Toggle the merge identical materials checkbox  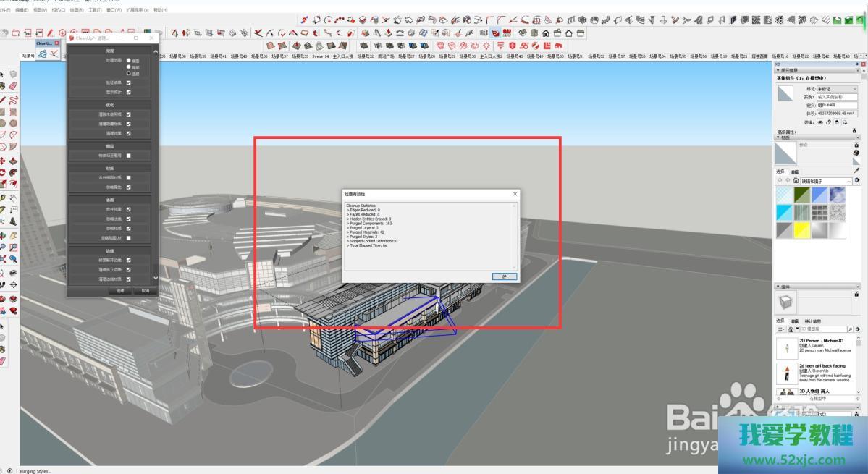pyautogui.click(x=129, y=177)
